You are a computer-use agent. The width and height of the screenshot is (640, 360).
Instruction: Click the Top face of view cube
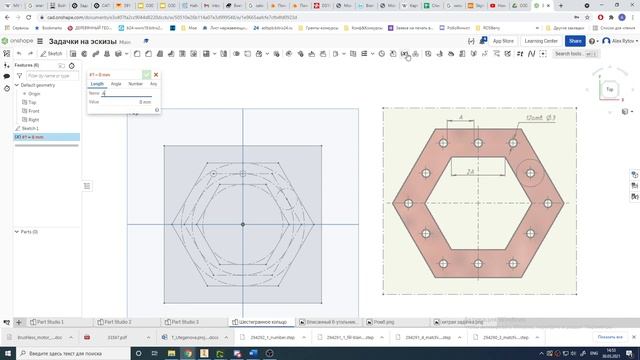tap(610, 89)
